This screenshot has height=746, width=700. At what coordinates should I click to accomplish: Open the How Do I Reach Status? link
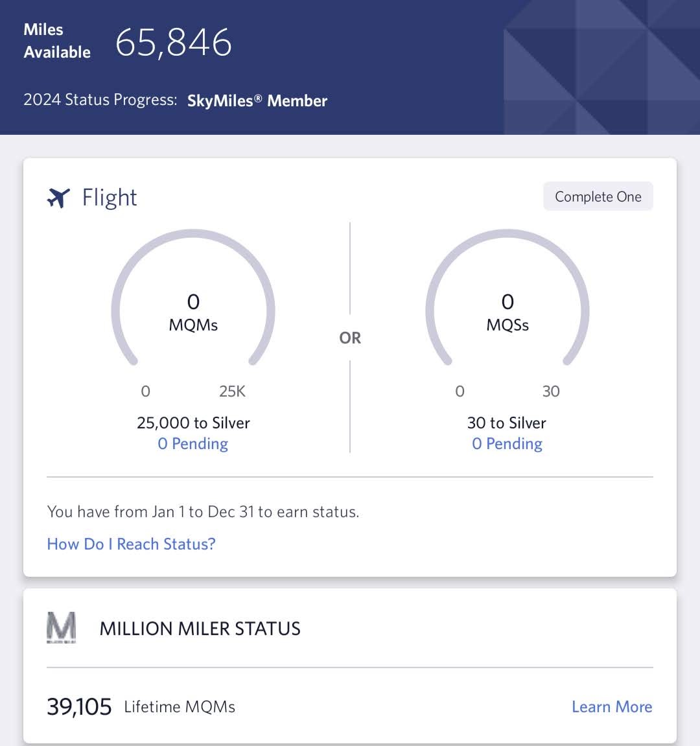pos(132,544)
